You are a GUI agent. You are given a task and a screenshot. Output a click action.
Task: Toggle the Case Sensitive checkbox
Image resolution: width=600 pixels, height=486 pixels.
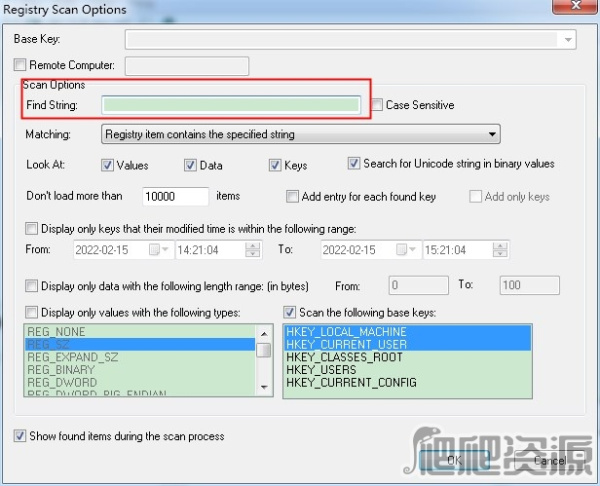pos(377,104)
